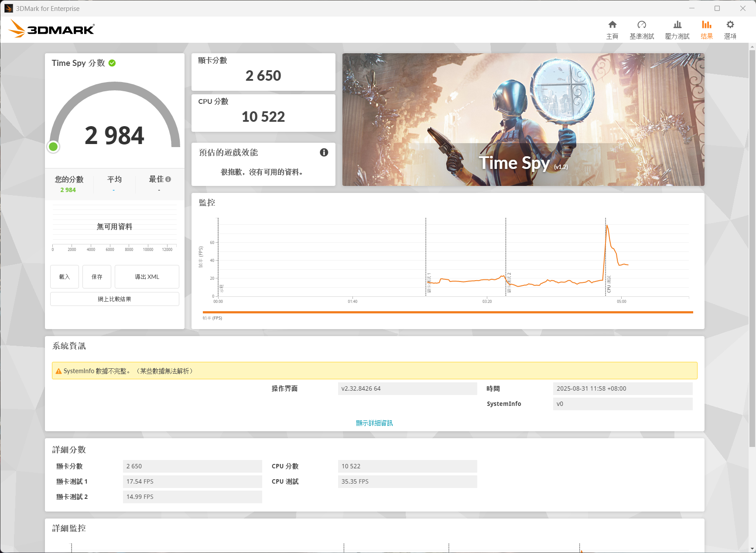Click info icon next to 最佳
Image resolution: width=756 pixels, height=553 pixels.
coord(168,179)
